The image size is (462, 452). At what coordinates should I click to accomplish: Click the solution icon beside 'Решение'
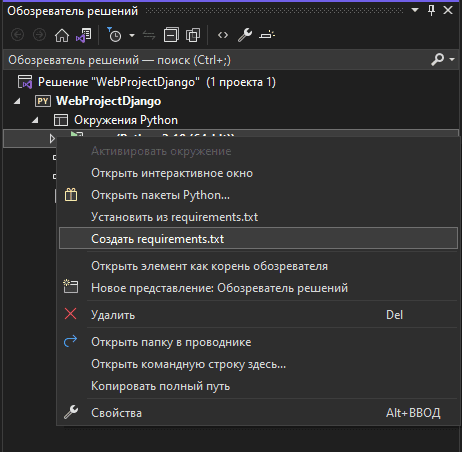[x=25, y=82]
